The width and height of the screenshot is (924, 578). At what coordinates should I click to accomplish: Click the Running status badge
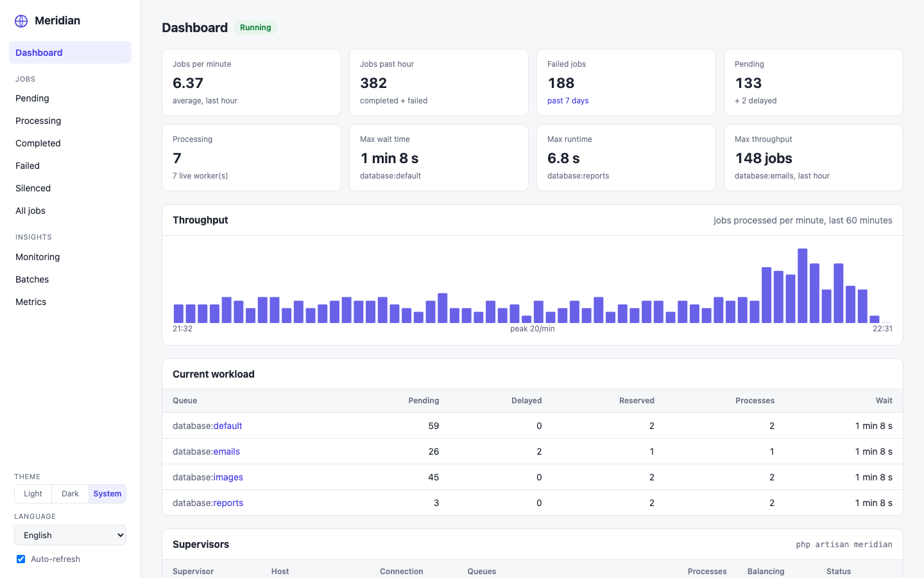coord(255,28)
